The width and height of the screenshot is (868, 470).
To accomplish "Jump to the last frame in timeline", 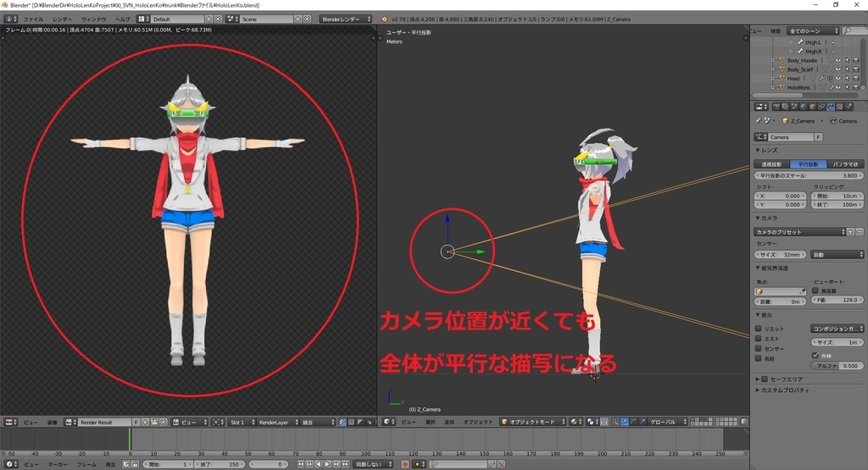I will coord(346,464).
